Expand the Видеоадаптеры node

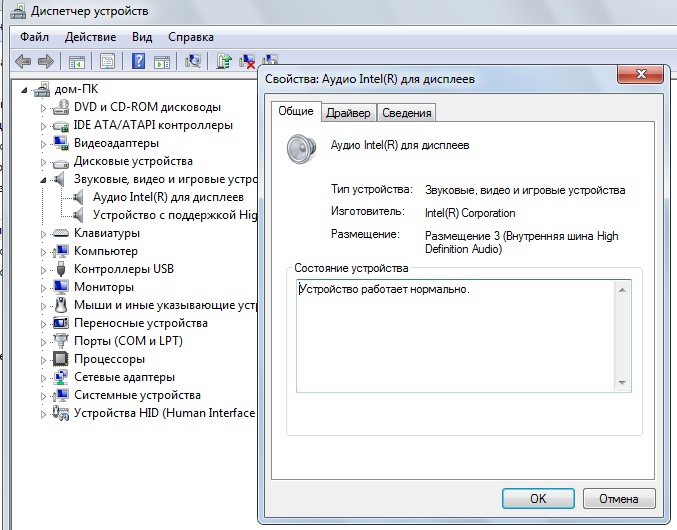pos(43,144)
